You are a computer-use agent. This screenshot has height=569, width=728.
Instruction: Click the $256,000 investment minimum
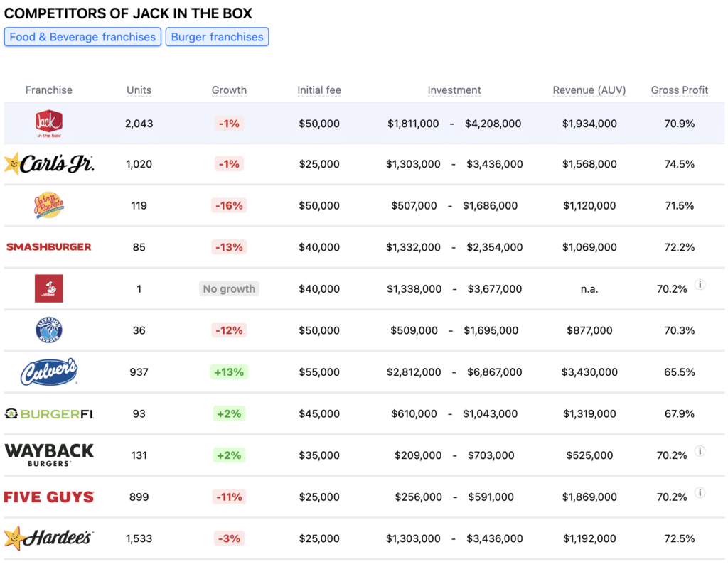[418, 497]
